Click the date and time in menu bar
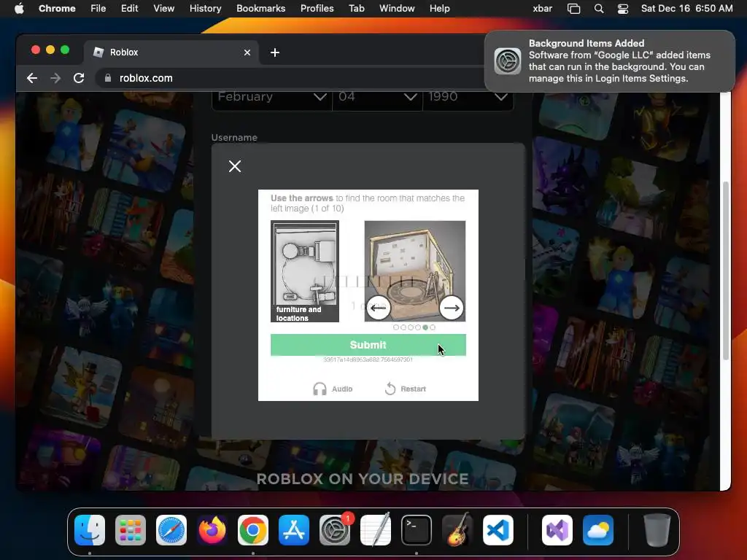 pos(687,9)
